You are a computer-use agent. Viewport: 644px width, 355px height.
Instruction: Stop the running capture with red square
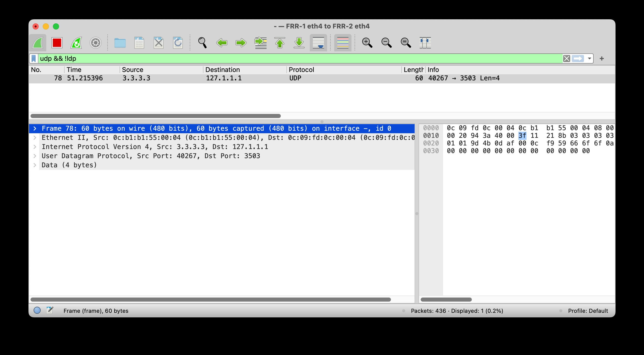tap(57, 43)
